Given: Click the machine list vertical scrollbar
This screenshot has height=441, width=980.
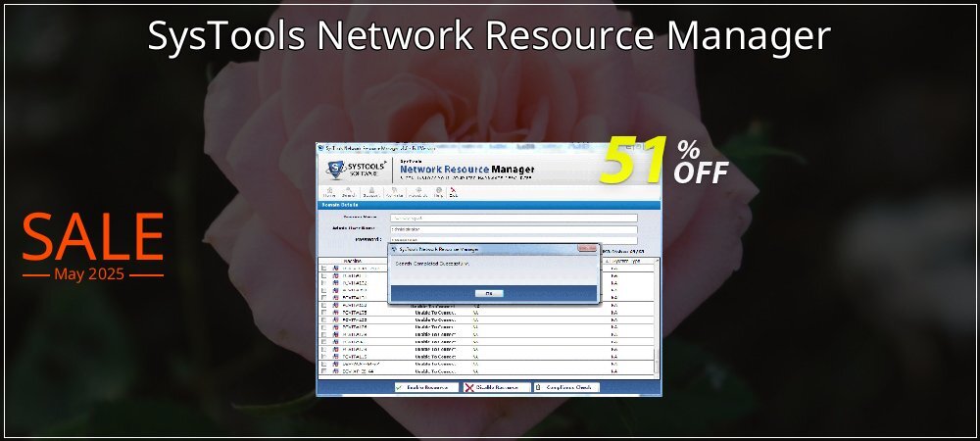Looking at the screenshot, I should (657, 317).
